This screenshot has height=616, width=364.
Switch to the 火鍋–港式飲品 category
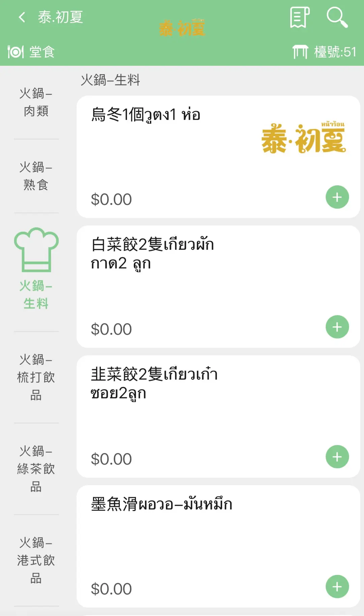point(36,560)
